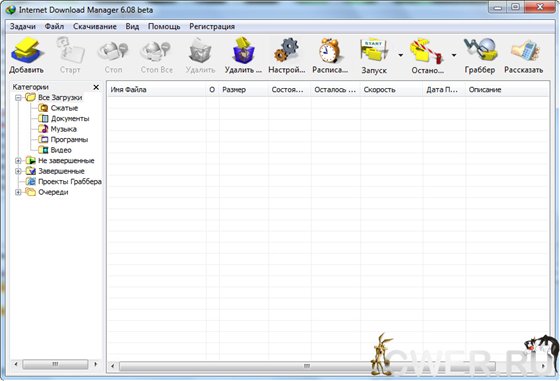Click the Добавить (add URL) toolbar icon
The image size is (560, 381).
click(x=27, y=51)
